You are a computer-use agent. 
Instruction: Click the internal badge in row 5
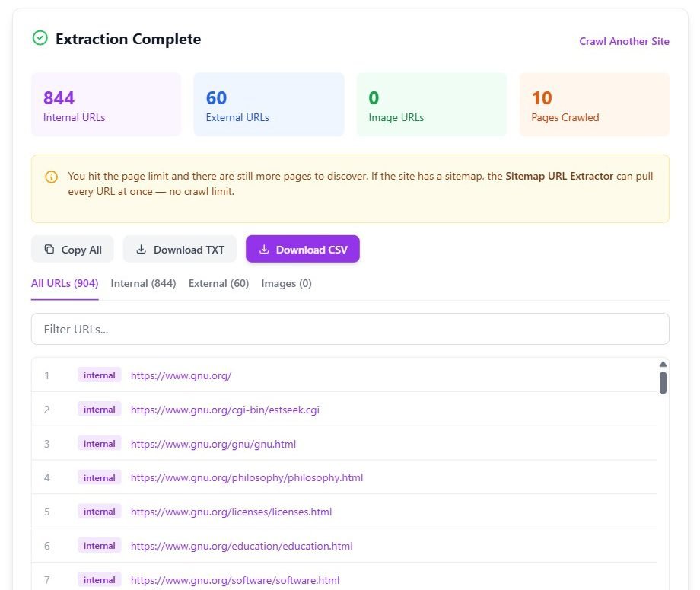pyautogui.click(x=99, y=512)
